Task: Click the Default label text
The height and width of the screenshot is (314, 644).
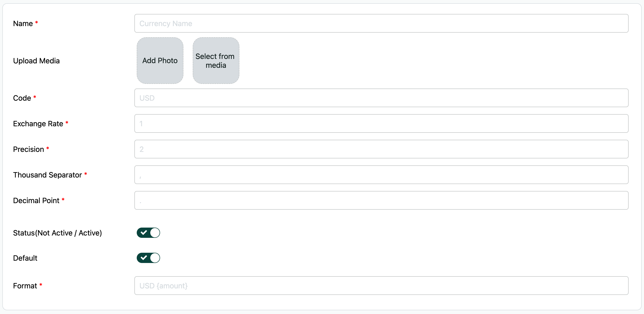Action: click(25, 258)
